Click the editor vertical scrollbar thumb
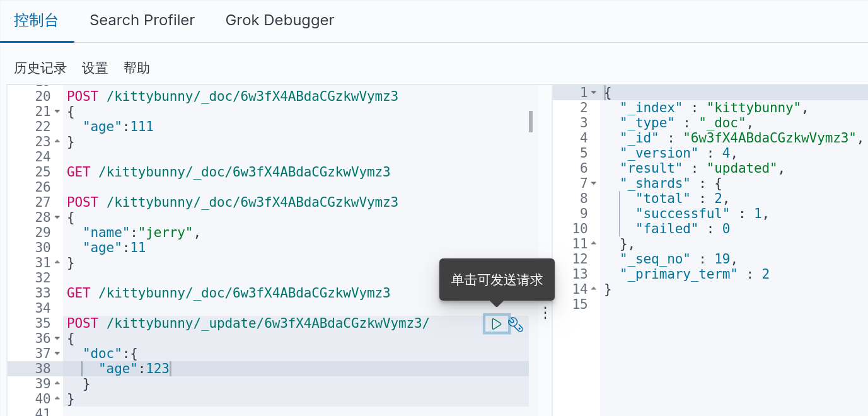Image resolution: width=868 pixels, height=416 pixels. tap(531, 121)
